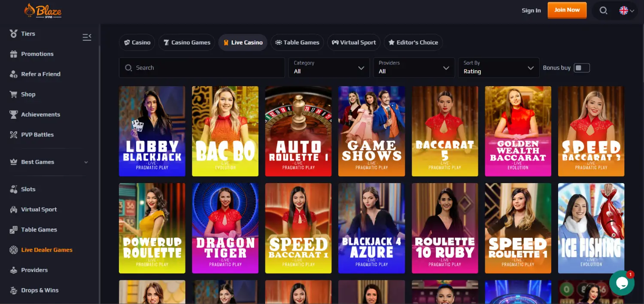This screenshot has height=304, width=644.
Task: Click the magnifier icon in search box
Action: pyautogui.click(x=128, y=68)
